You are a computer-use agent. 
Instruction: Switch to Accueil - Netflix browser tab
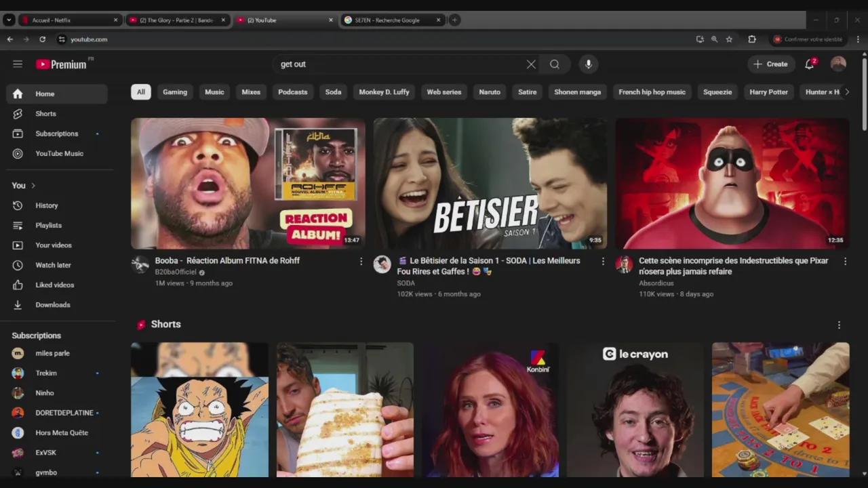(69, 20)
